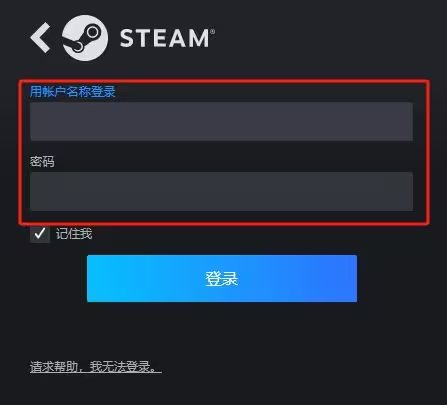Focus the 密码 password input field

pyautogui.click(x=221, y=191)
